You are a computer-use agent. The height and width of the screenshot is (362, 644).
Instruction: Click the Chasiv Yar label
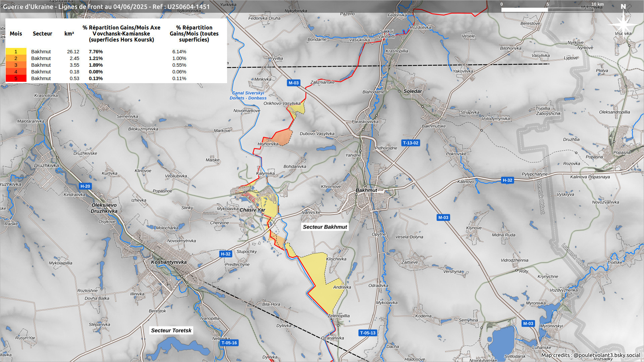point(252,210)
